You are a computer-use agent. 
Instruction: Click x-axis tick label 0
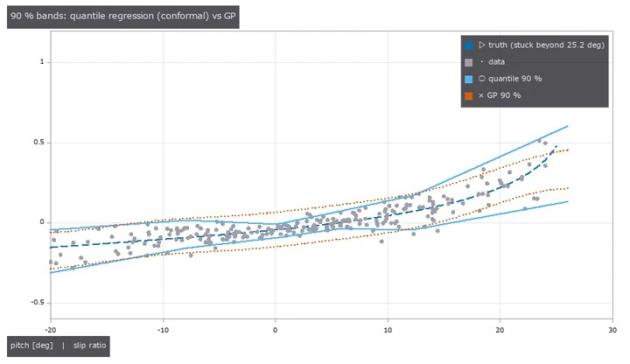[276, 330]
